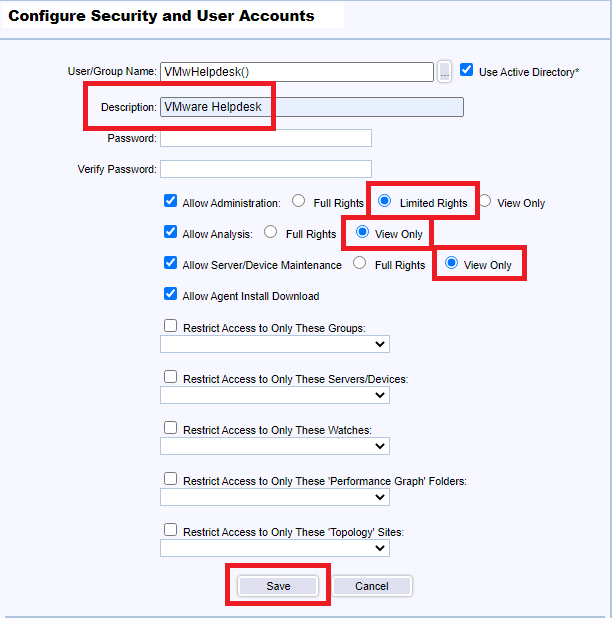
Task: Select Full Rights for Allow Administration
Action: click(x=299, y=201)
